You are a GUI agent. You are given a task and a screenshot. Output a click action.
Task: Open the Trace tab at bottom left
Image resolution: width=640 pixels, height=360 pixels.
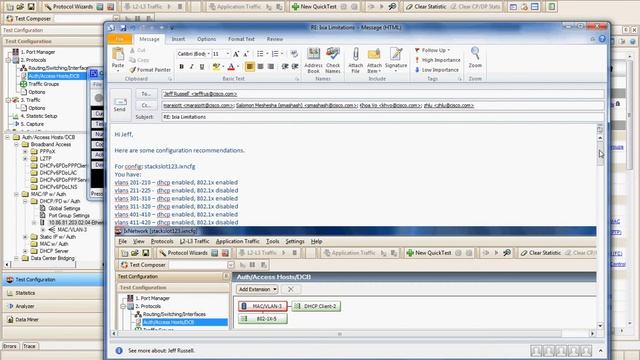pos(29,346)
